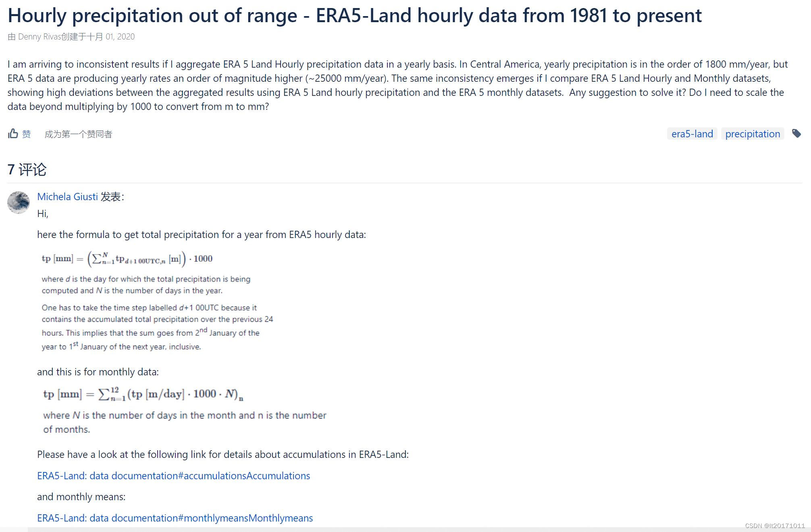This screenshot has width=811, height=532.
Task: Click 成为第一个赞同者 to become first liker
Action: (x=78, y=134)
